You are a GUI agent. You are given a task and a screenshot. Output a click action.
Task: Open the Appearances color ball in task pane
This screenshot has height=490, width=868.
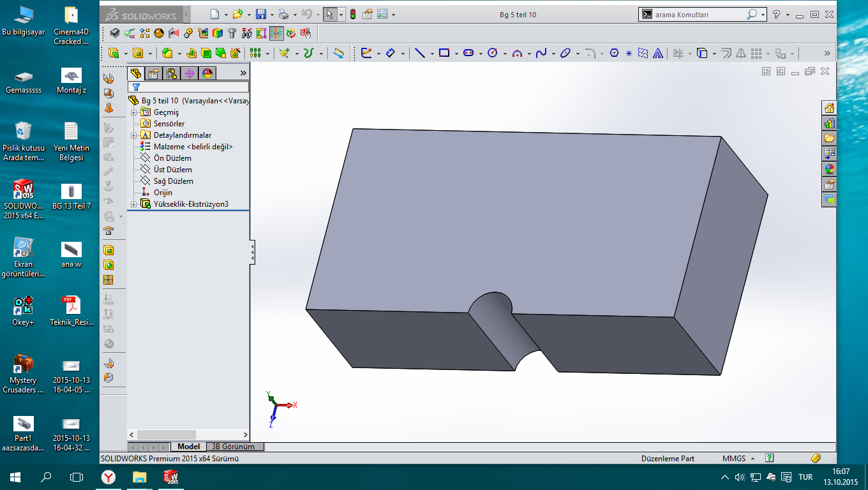click(x=829, y=169)
